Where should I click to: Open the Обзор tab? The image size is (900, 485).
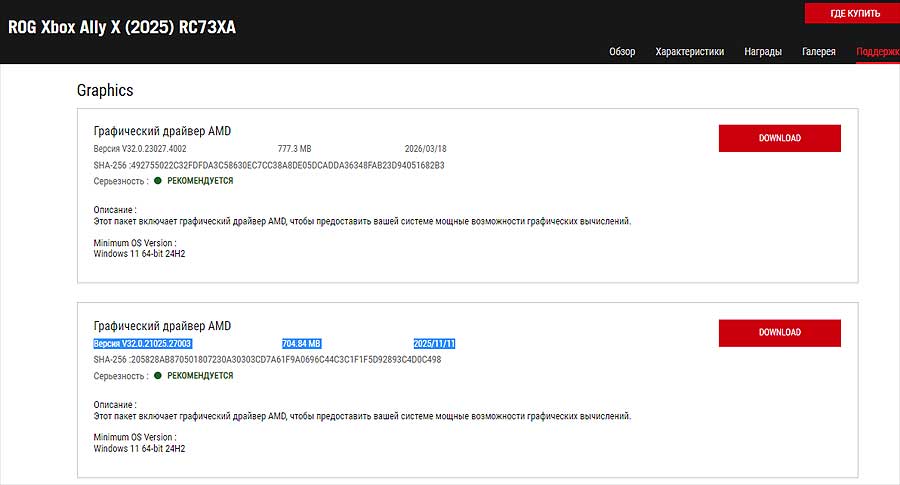[622, 52]
